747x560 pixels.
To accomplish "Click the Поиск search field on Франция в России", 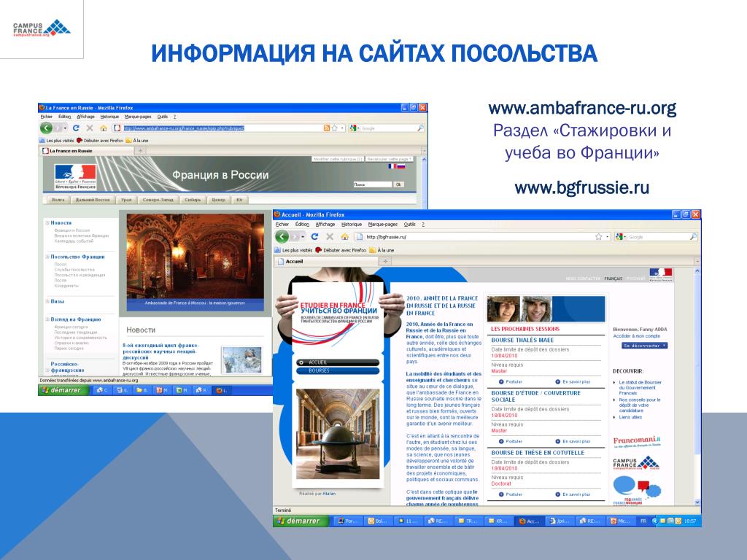I will pos(373,184).
